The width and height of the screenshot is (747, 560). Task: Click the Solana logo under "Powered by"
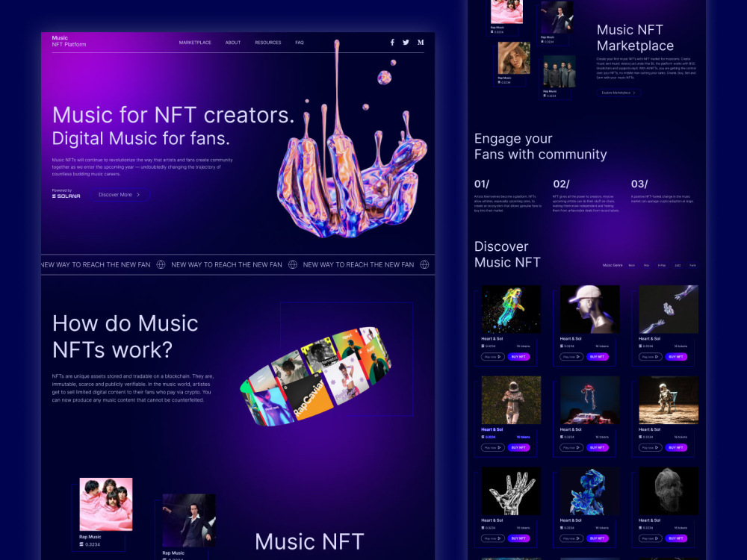[x=66, y=196]
